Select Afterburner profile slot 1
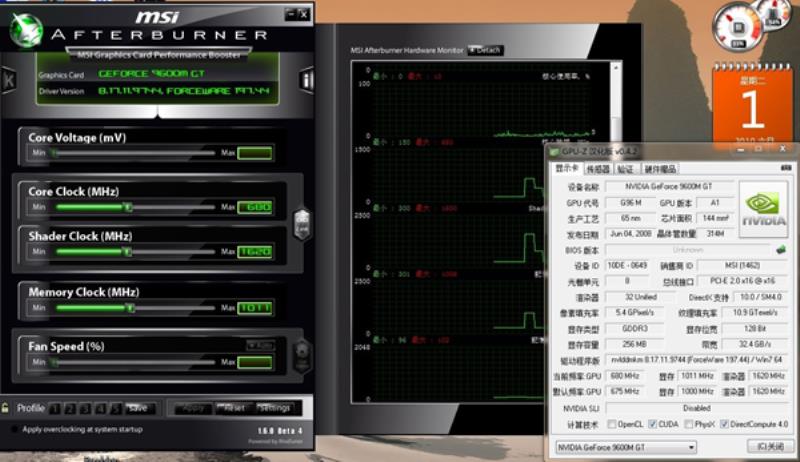This screenshot has width=800, height=462. [x=55, y=408]
